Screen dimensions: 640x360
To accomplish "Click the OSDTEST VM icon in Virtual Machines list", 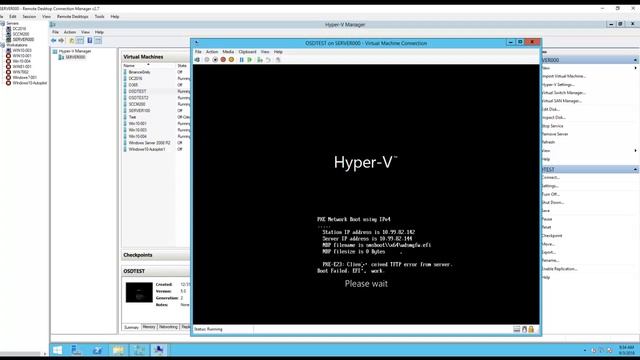I will (x=125, y=91).
